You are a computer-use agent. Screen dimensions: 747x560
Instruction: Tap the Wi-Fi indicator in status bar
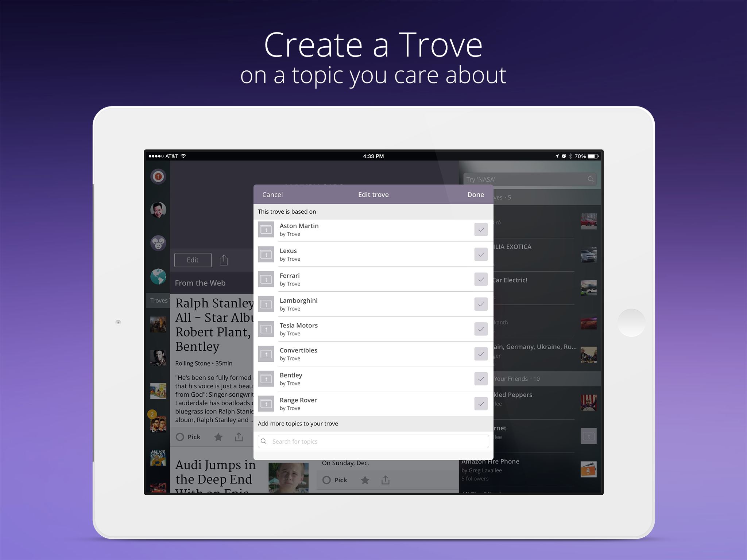pos(183,156)
